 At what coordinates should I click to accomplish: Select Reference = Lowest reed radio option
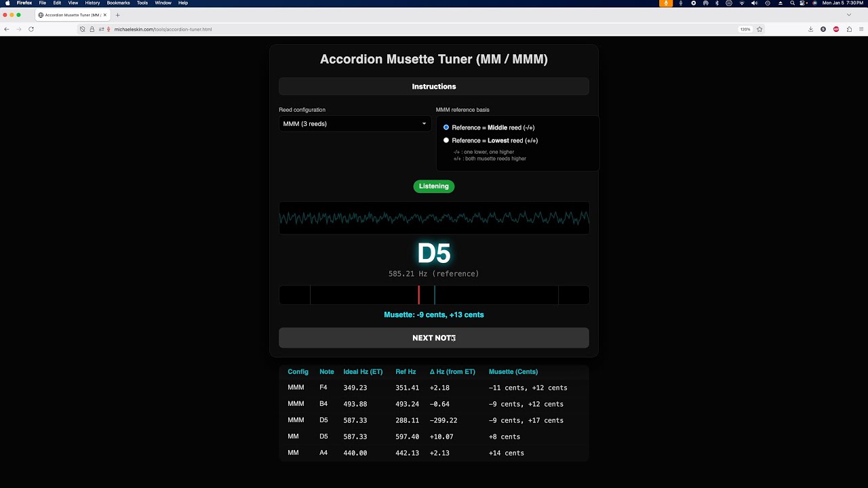pyautogui.click(x=446, y=140)
